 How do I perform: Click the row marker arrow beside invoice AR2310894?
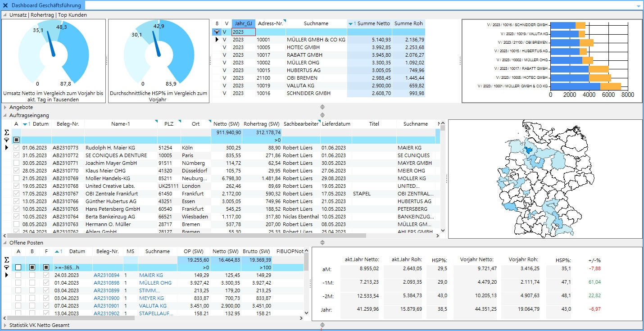[6, 275]
